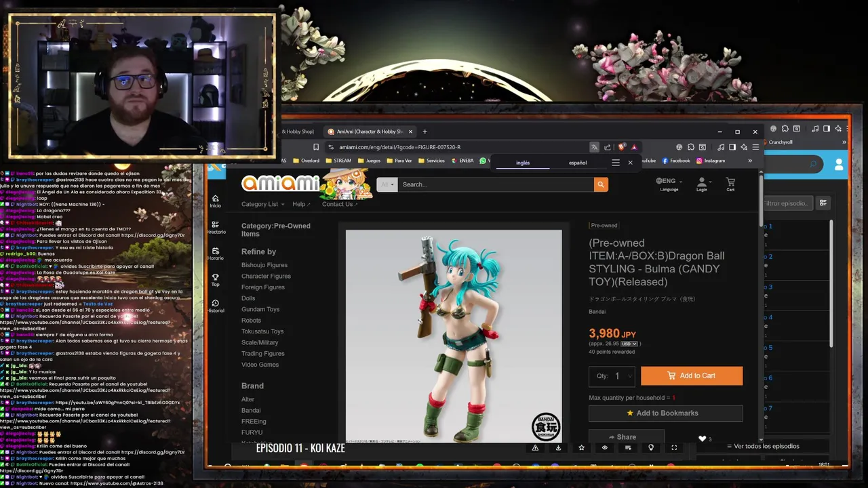Open the bookmarks overflow chevron in front window
This screenshot has height=488, width=868.
click(750, 161)
